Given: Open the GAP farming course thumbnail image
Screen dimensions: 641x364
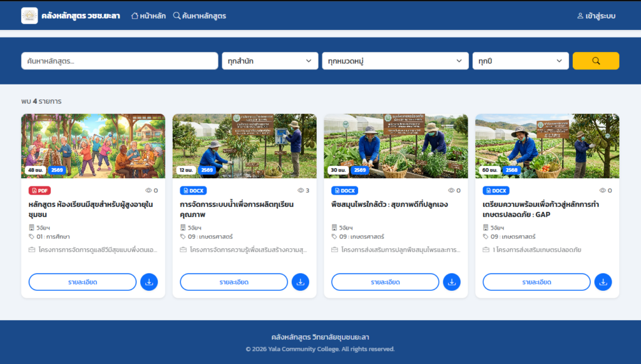Looking at the screenshot, I should point(547,146).
